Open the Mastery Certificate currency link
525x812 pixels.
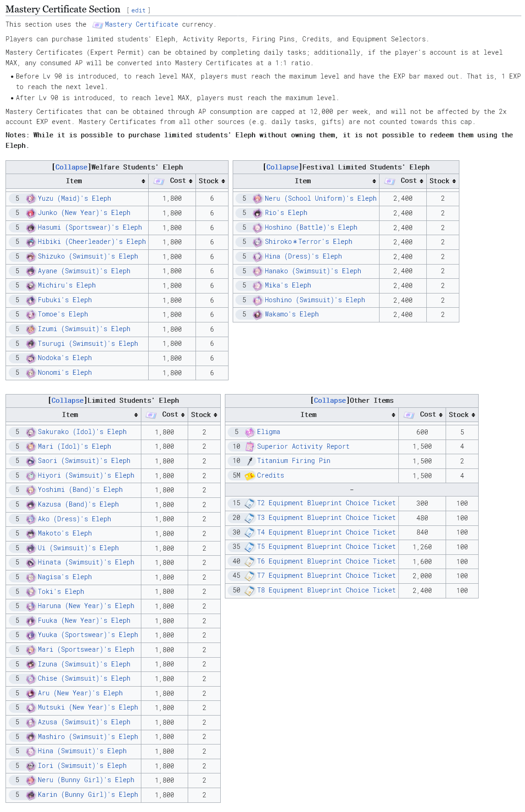click(141, 24)
